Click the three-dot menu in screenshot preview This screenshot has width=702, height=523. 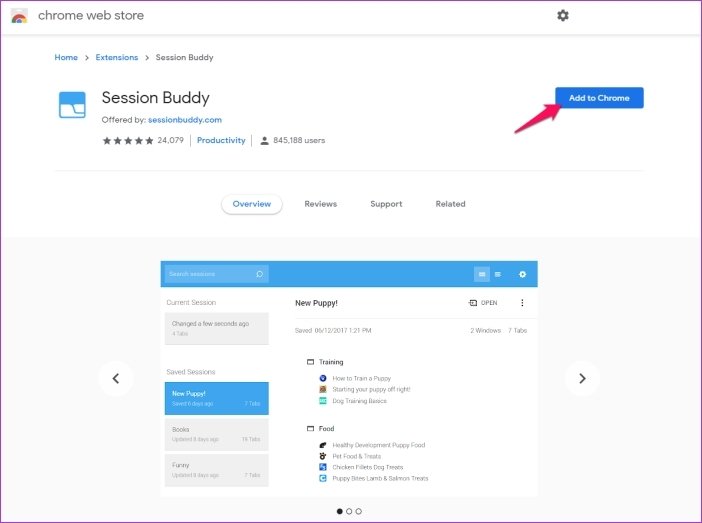pos(521,303)
